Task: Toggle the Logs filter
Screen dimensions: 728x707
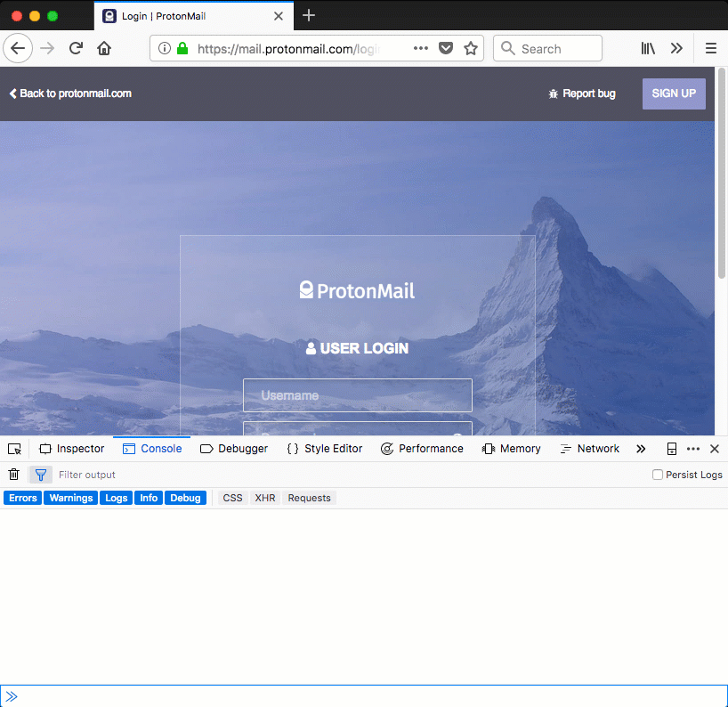Action: click(116, 498)
